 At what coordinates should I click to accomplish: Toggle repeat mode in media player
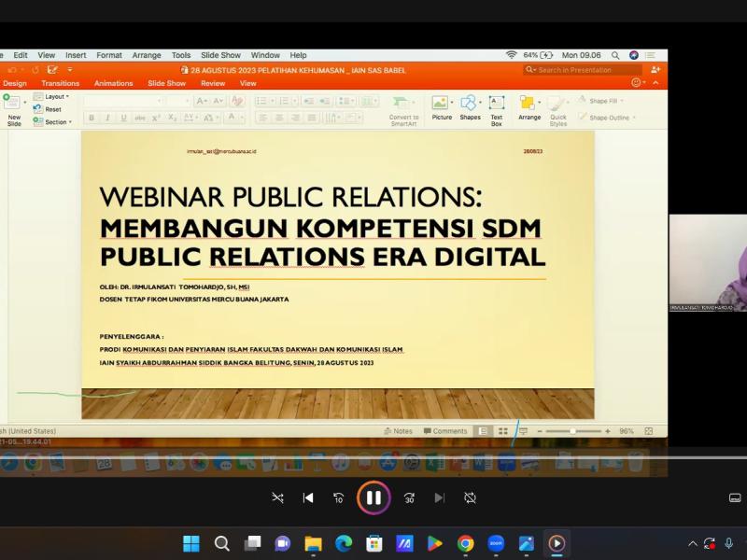click(x=470, y=497)
